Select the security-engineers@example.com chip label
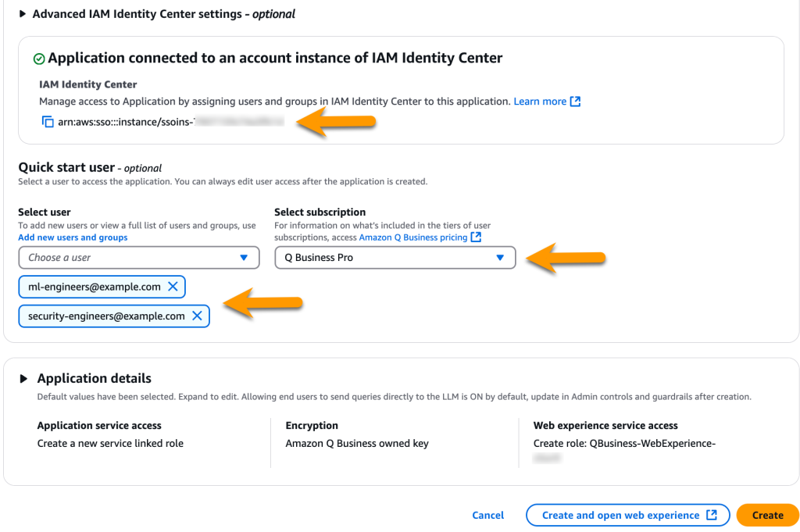This screenshot has height=532, width=800. tap(106, 316)
